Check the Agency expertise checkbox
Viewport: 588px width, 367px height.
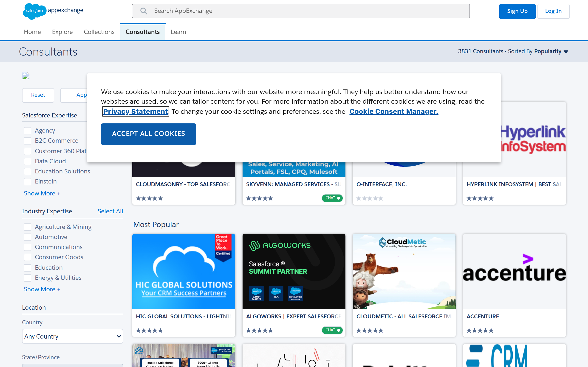pos(28,131)
